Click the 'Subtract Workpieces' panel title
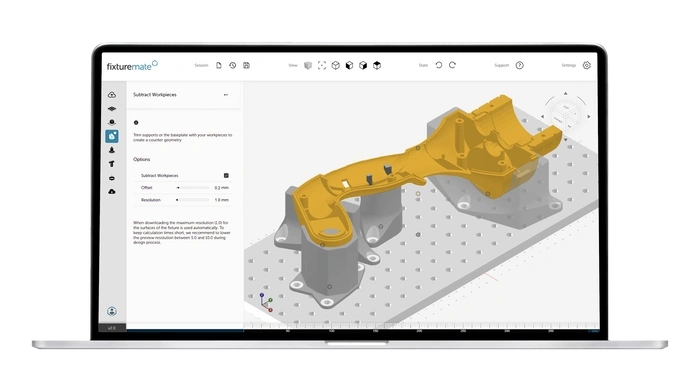The height and width of the screenshot is (390, 700). (x=154, y=95)
